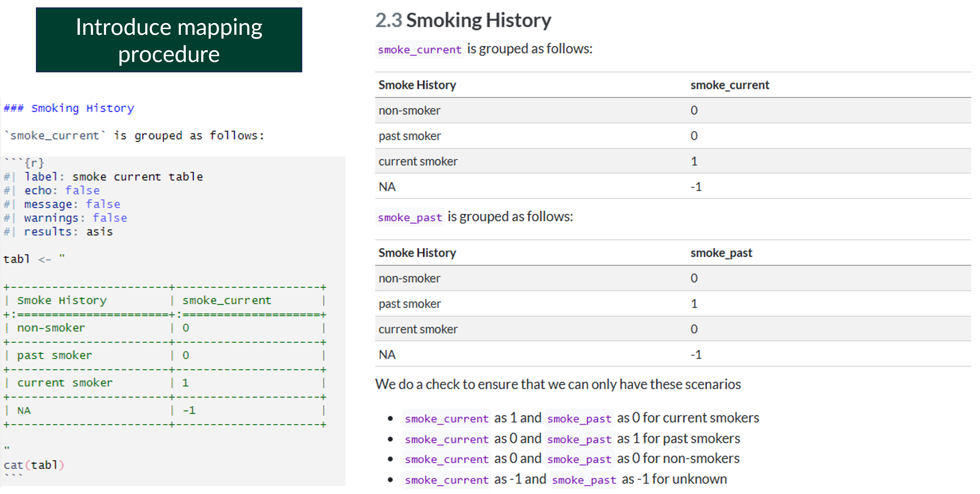
Task: Select the ### Smoking History code heading
Action: click(x=69, y=108)
